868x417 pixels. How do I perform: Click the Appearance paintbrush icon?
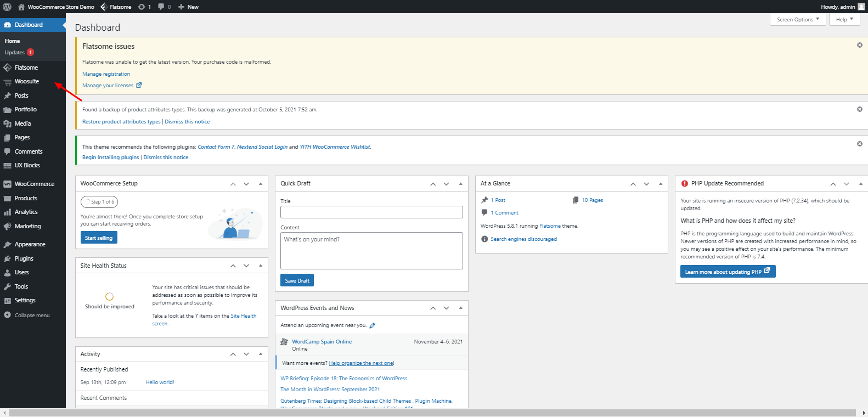coord(7,245)
